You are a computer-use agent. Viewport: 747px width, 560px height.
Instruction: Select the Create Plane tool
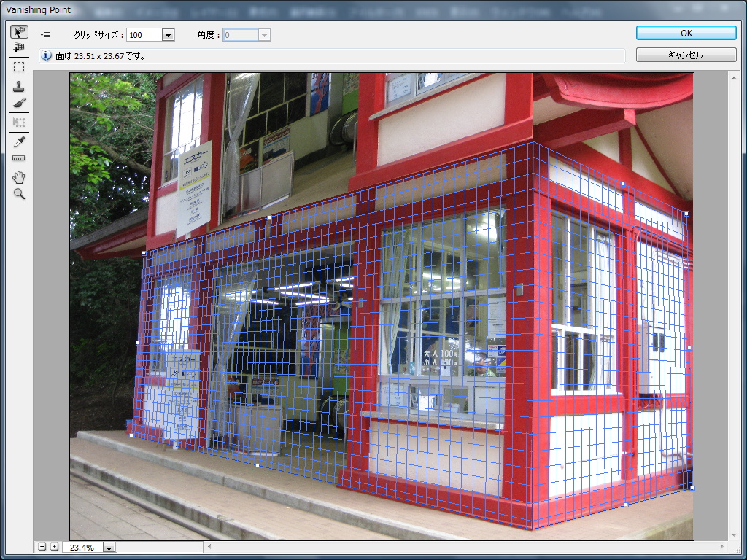(19, 47)
